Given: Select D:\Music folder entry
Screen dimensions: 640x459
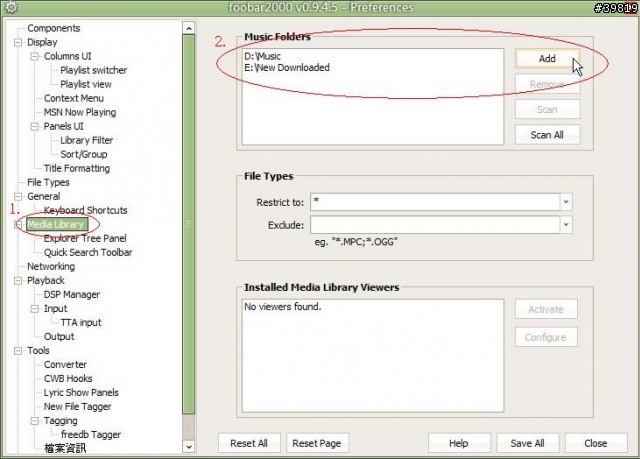Looking at the screenshot, I should (262, 56).
